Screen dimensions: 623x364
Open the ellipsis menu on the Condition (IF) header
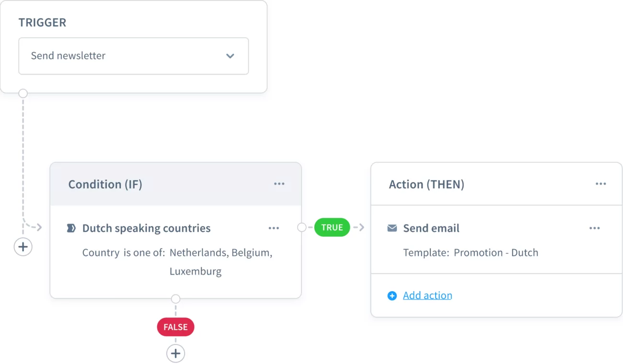pos(279,183)
